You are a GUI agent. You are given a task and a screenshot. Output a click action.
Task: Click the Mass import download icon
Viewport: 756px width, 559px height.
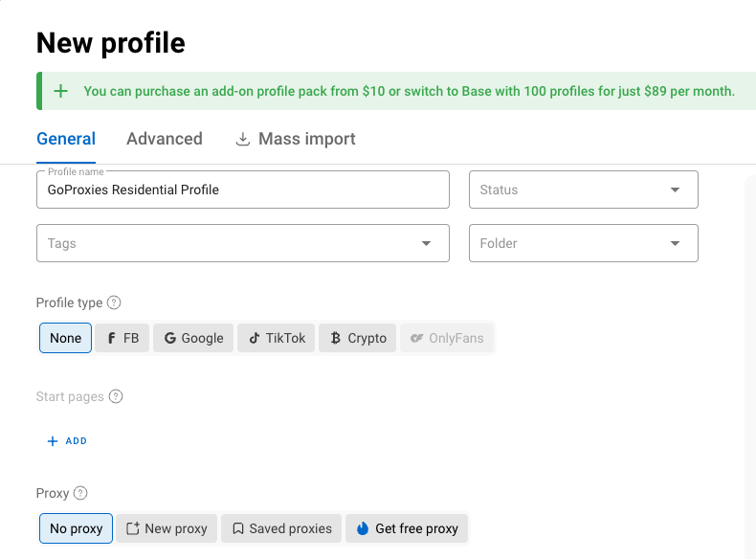pos(243,139)
